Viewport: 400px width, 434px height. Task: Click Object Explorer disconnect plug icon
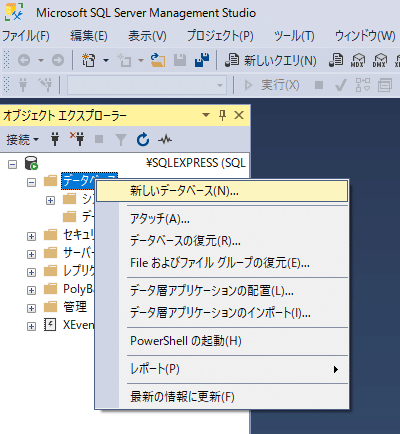[77, 139]
